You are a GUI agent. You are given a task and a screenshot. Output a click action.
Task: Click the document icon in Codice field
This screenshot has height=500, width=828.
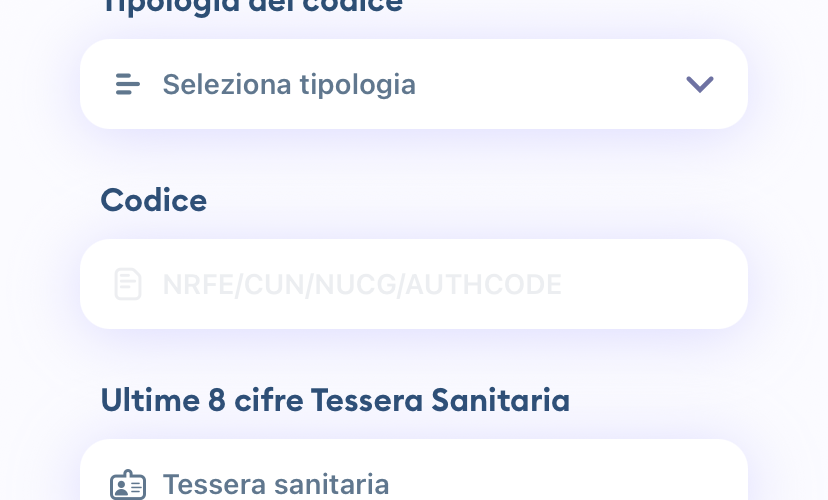[128, 284]
